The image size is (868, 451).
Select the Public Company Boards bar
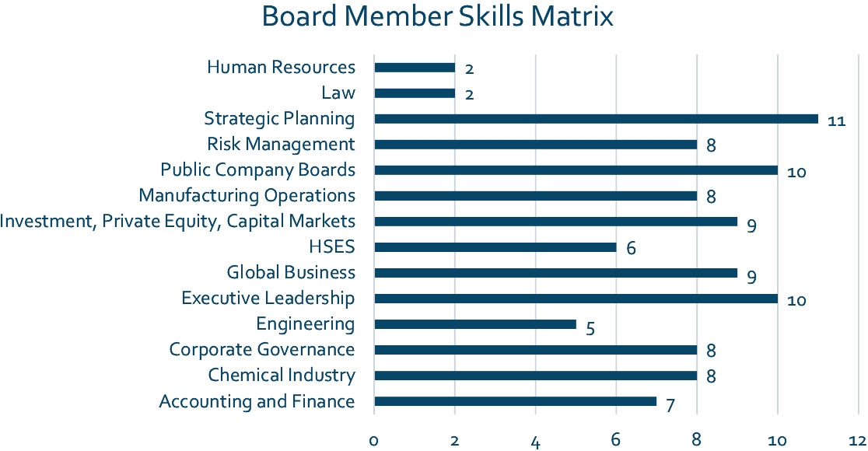(576, 170)
